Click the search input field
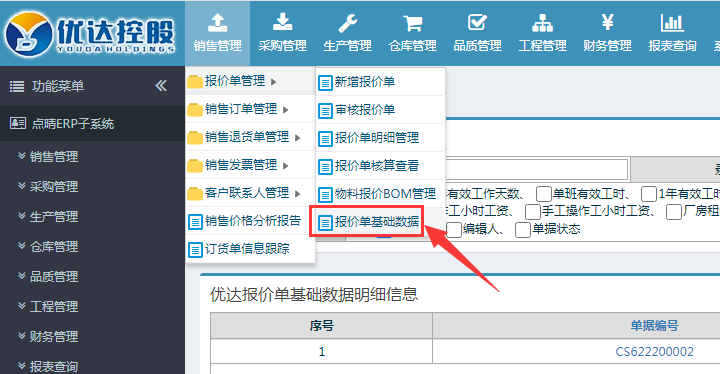This screenshot has width=720, height=374. pos(536,170)
